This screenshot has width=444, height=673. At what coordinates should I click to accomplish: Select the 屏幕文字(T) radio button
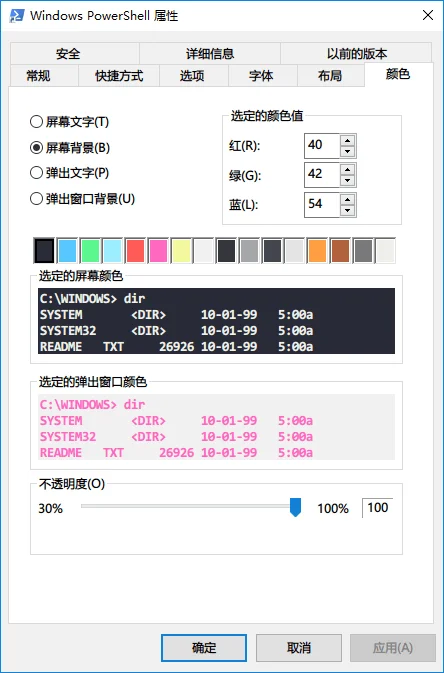(x=70, y=122)
